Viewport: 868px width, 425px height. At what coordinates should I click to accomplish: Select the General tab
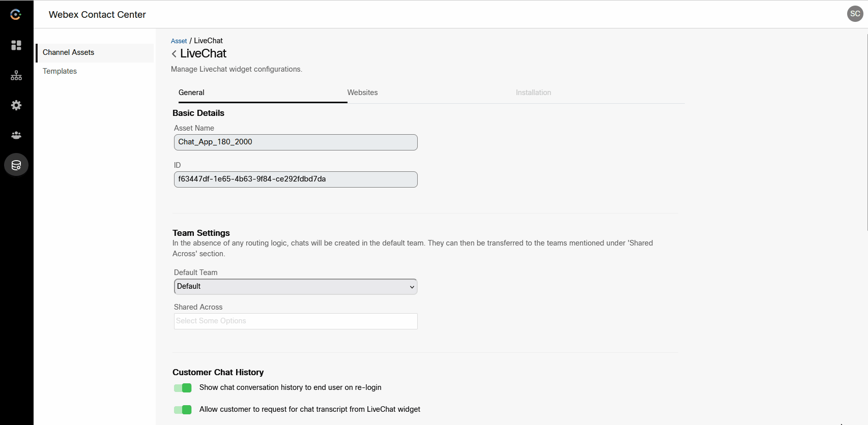pos(191,93)
